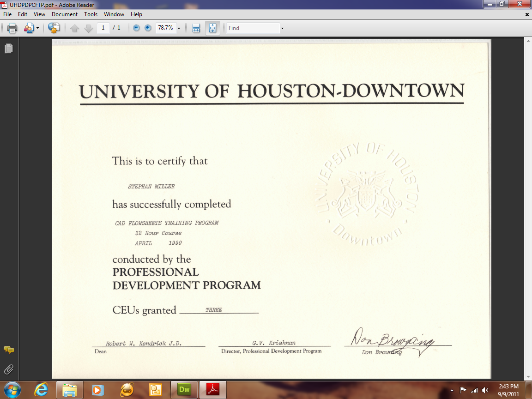Click the UNIVERSITY OF HOUSTON-DOWNTOWN heading
This screenshot has height=399, width=532.
[x=272, y=91]
